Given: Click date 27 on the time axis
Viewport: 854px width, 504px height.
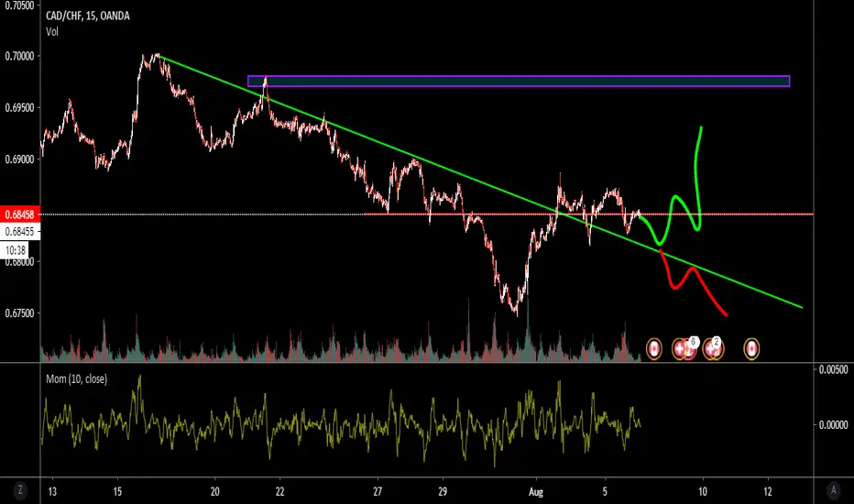Looking at the screenshot, I should tap(378, 491).
